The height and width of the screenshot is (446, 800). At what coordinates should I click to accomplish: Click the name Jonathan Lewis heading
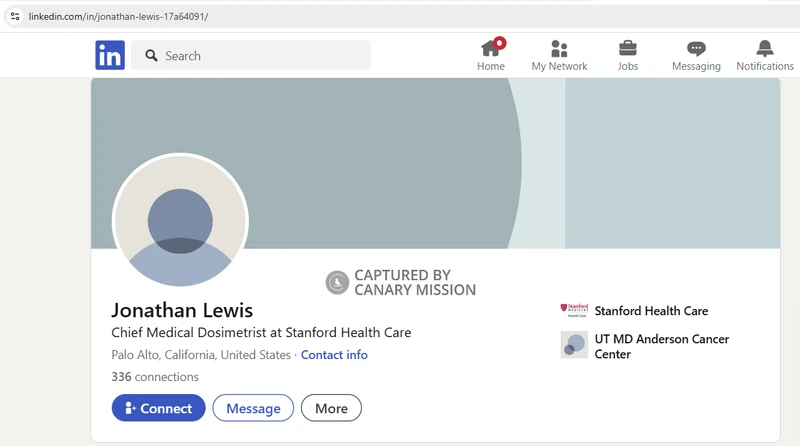coord(182,310)
